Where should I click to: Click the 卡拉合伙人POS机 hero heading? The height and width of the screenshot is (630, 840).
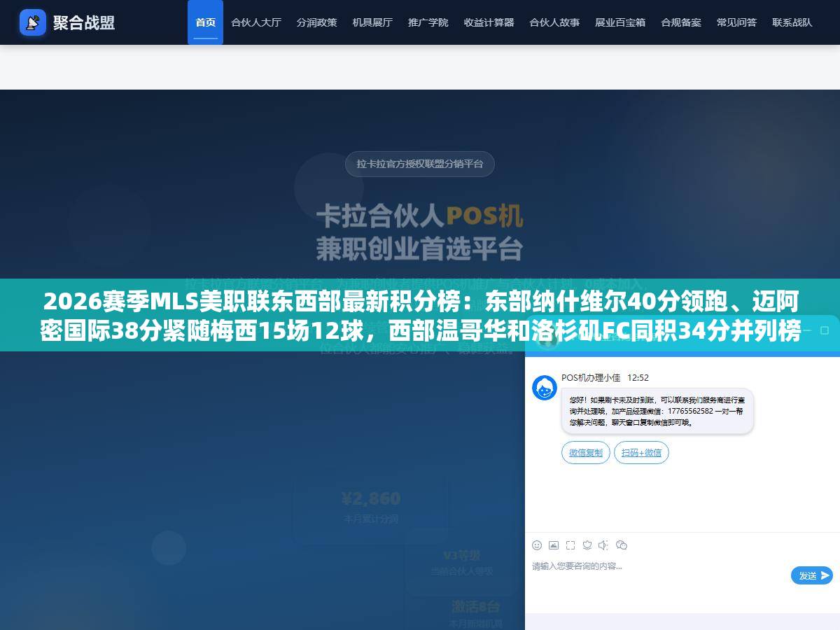tap(420, 216)
